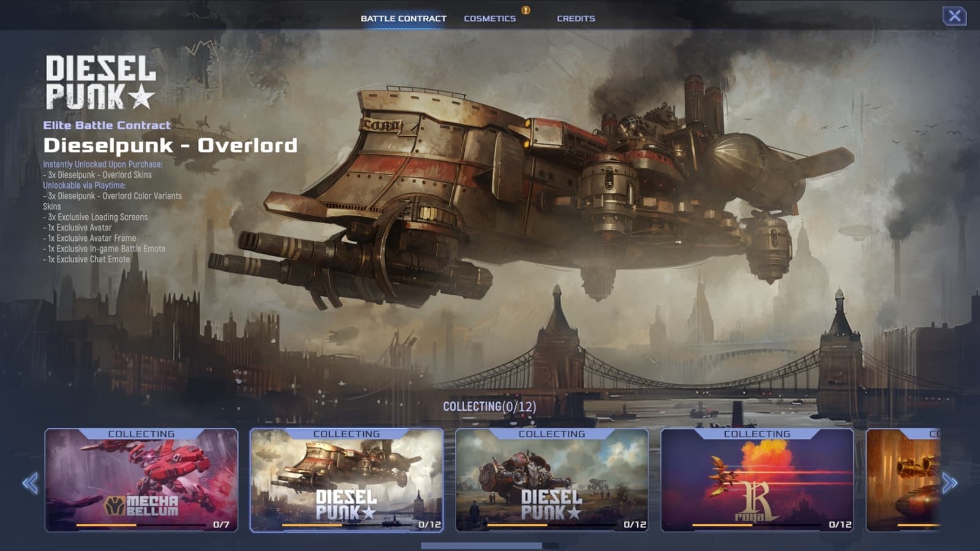Switch to the Cosmetics tab

pos(489,18)
